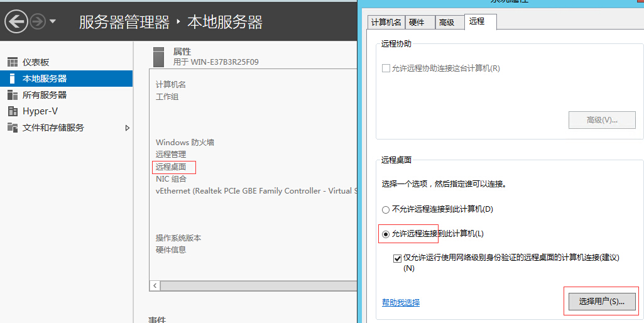Open the 高级 tab

447,22
